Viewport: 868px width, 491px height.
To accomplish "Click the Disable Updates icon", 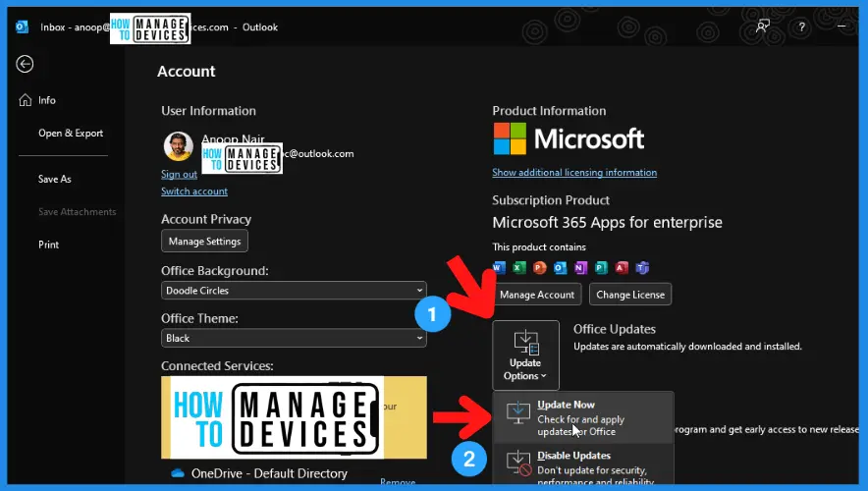I will point(518,463).
